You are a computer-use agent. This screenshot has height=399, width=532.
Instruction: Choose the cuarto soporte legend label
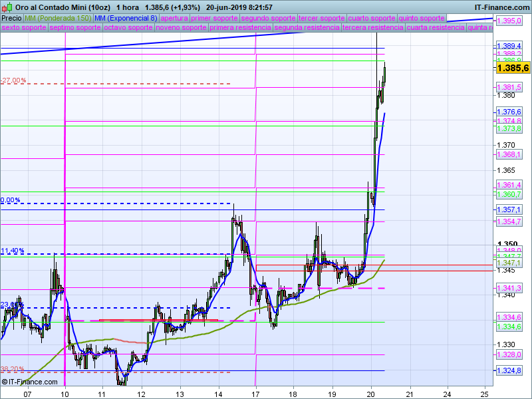tap(372, 19)
